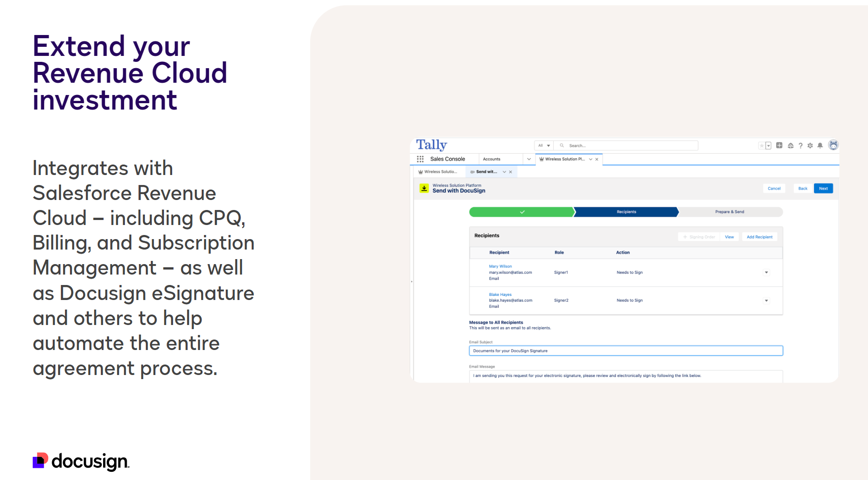The height and width of the screenshot is (480, 868).
Task: Click the global actions plus icon
Action: (x=779, y=145)
